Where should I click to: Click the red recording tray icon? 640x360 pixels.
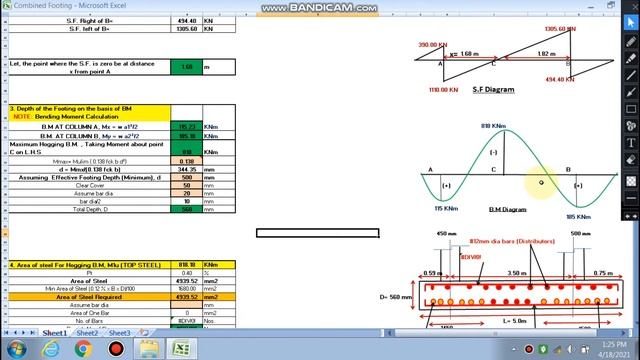(529, 349)
